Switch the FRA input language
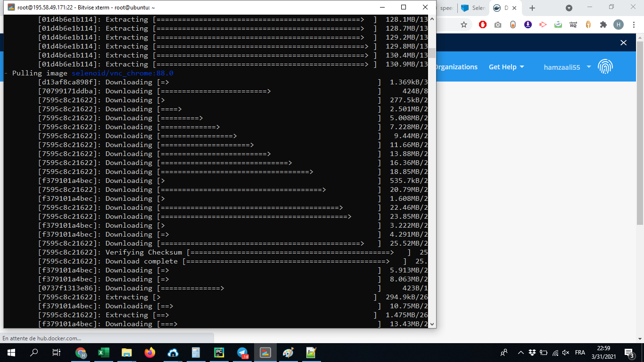This screenshot has width=644, height=362. 580,353
